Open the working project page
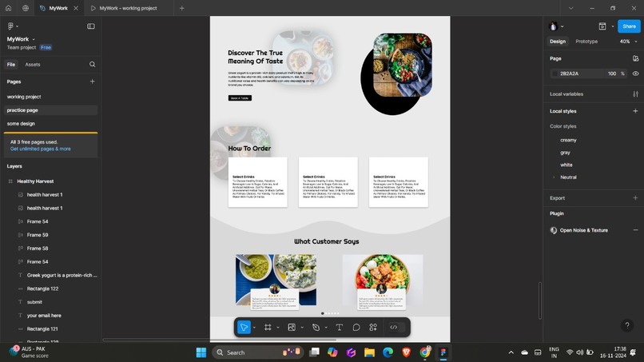This screenshot has width=644, height=362. click(x=24, y=97)
